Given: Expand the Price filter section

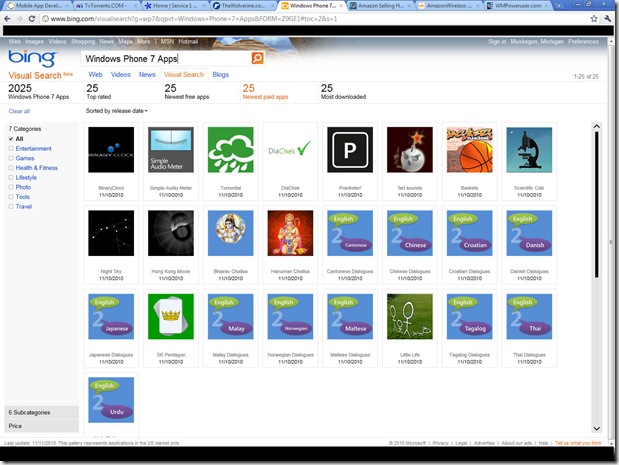Looking at the screenshot, I should pyautogui.click(x=41, y=426).
